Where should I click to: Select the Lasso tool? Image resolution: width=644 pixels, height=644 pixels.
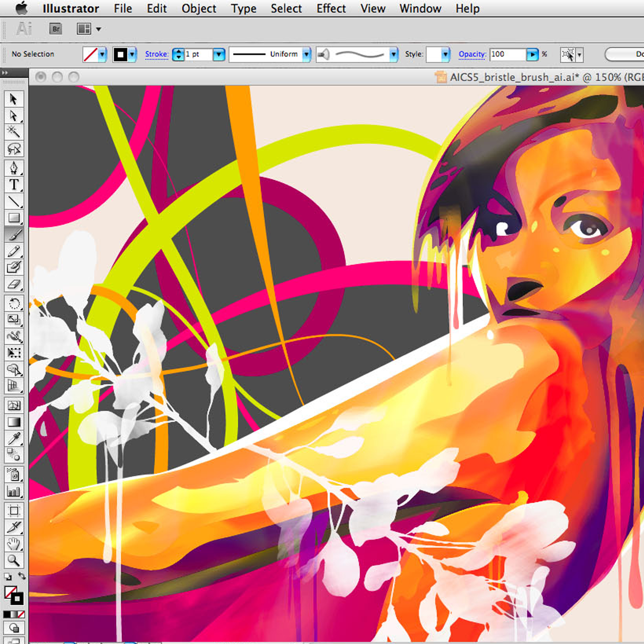tap(14, 148)
